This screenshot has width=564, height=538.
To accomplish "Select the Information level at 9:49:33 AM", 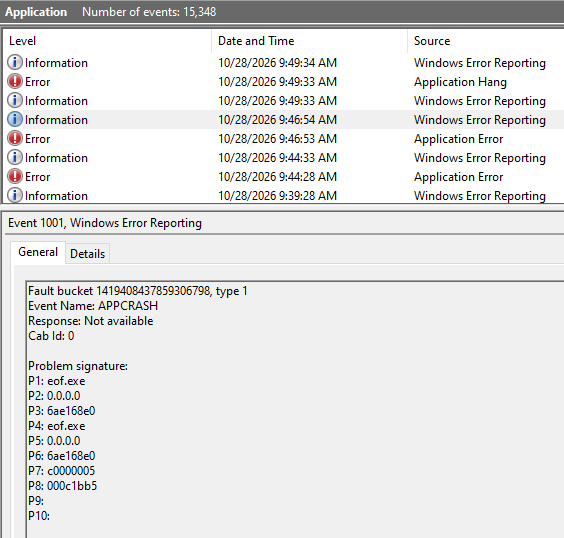I will point(56,101).
